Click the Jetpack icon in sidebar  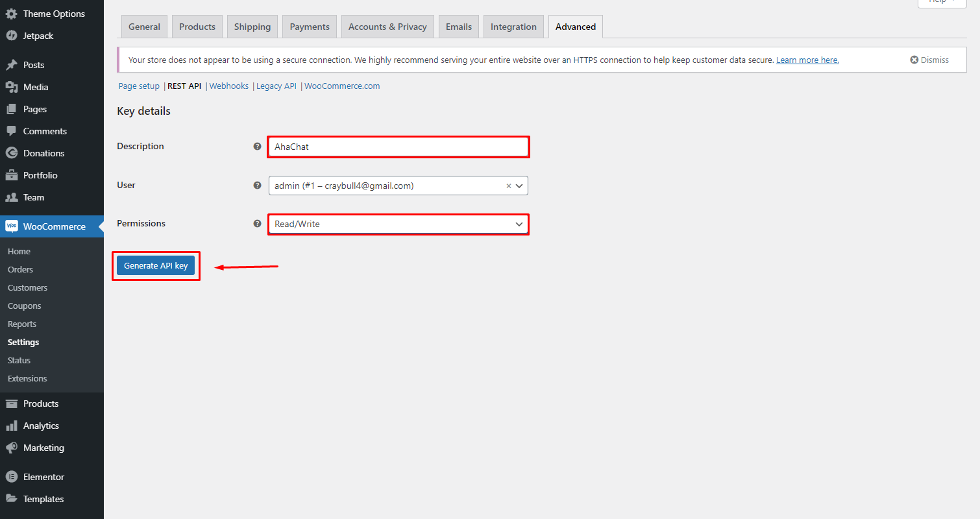12,36
